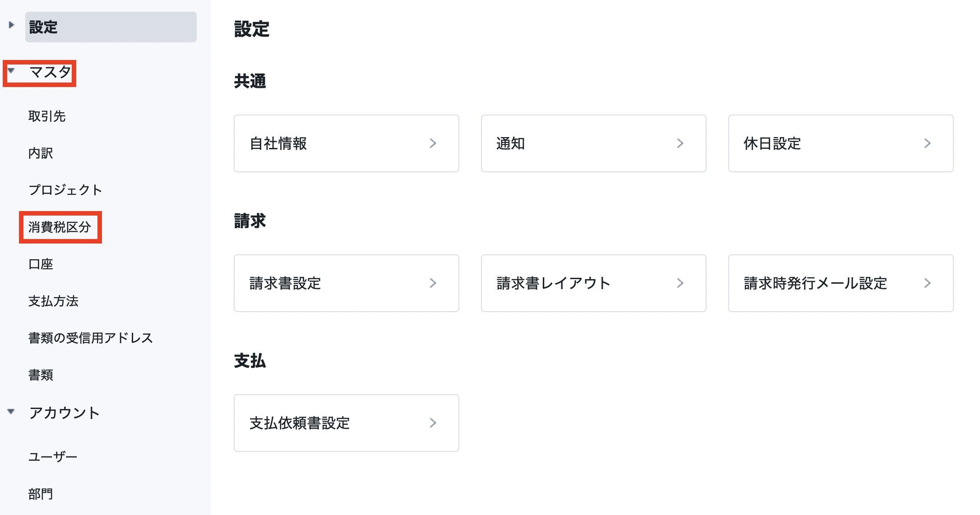The width and height of the screenshot is (980, 515).
Task: Click chevron on 請求時発行メール設定 card
Action: point(927,283)
